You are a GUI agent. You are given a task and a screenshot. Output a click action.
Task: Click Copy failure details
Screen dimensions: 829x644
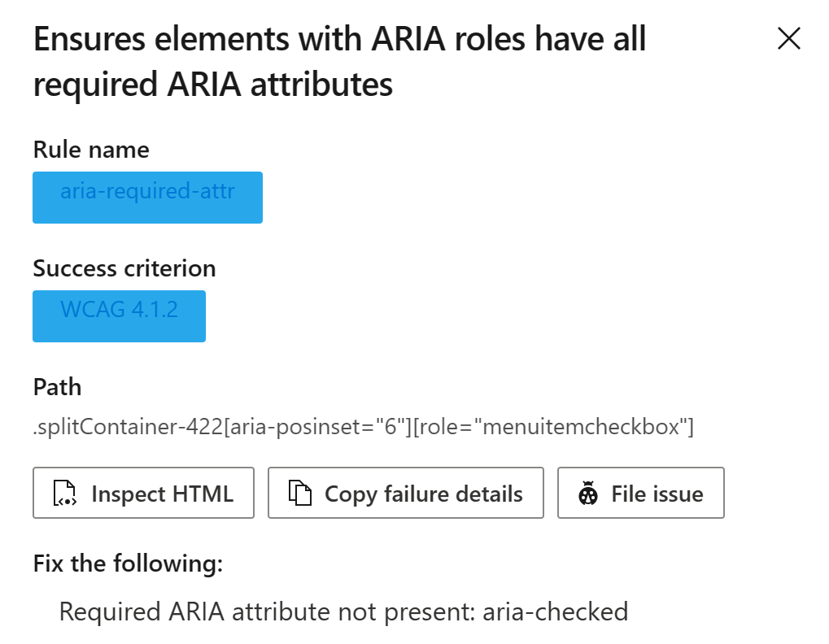coord(405,493)
